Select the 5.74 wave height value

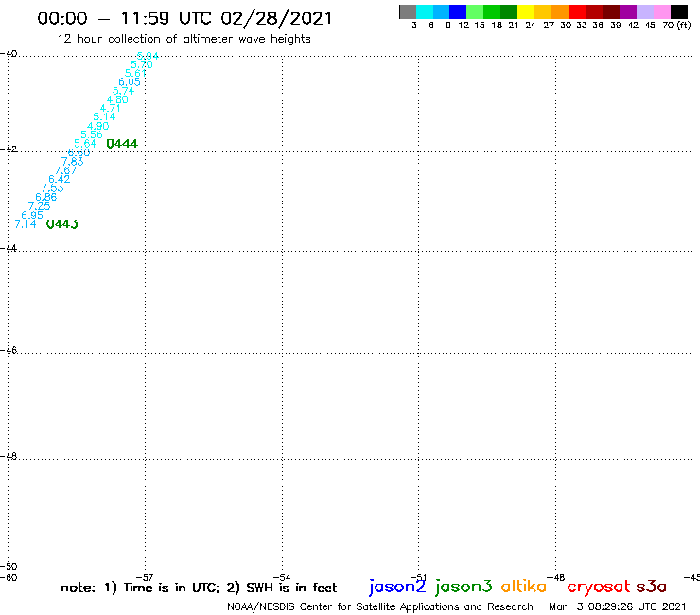(123, 91)
